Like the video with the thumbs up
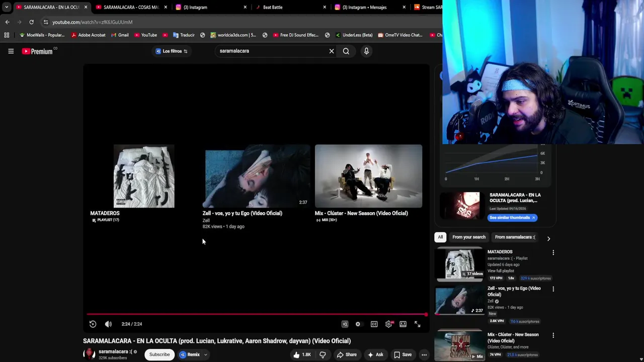The width and height of the screenshot is (644, 362). click(302, 355)
